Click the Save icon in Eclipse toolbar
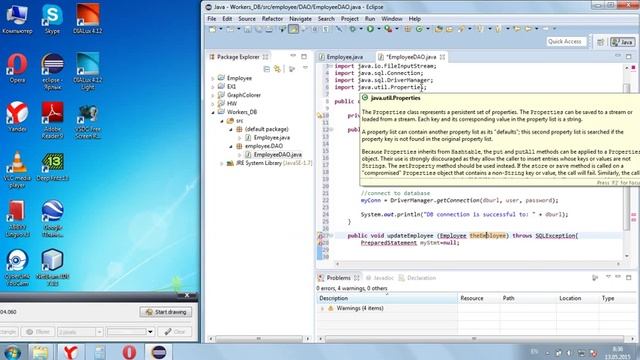 (x=248, y=29)
